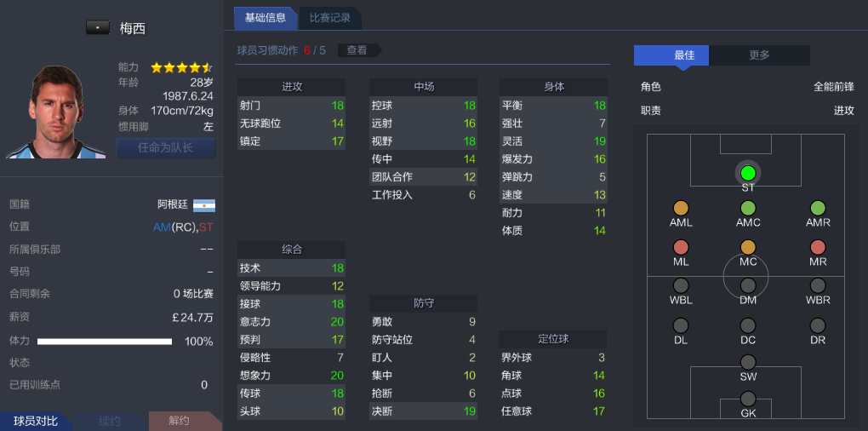
Task: Switch to the 最佳 view tab
Action: [x=671, y=55]
